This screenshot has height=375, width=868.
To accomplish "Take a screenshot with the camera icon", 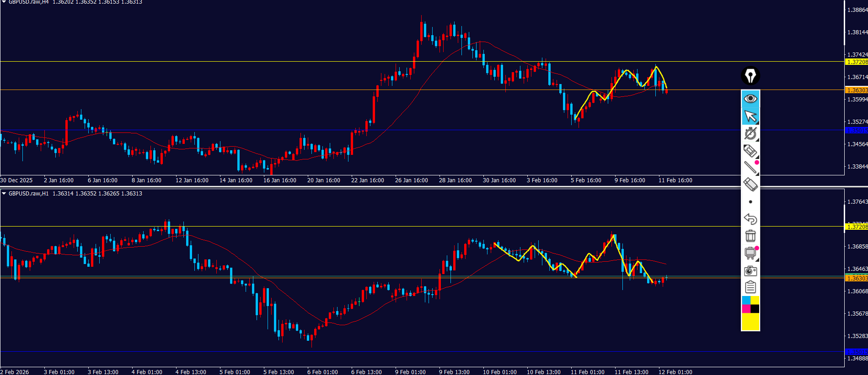I will point(750,271).
